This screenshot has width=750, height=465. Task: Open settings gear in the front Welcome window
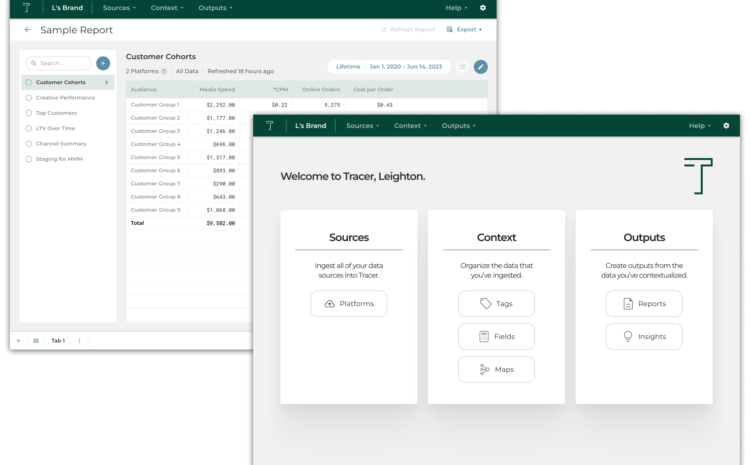726,125
